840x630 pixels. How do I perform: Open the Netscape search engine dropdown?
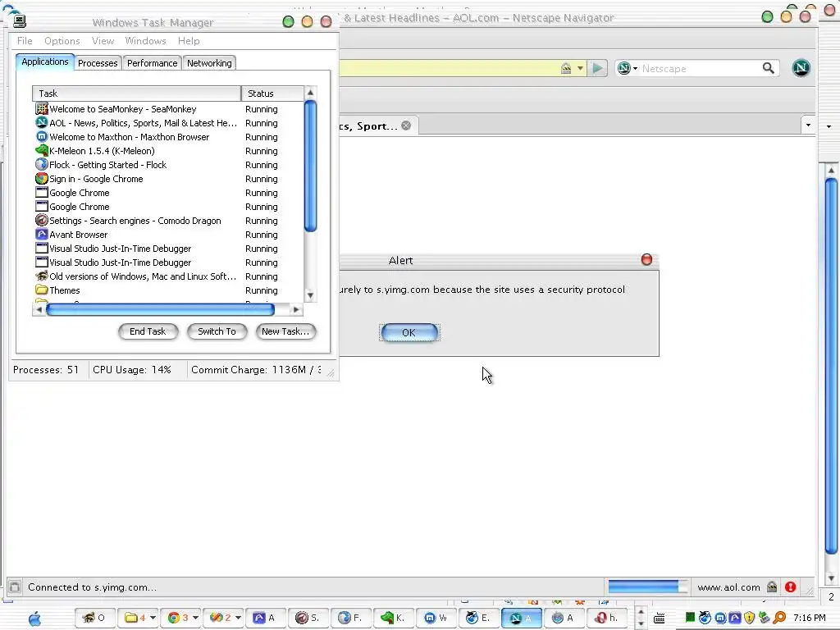(628, 68)
